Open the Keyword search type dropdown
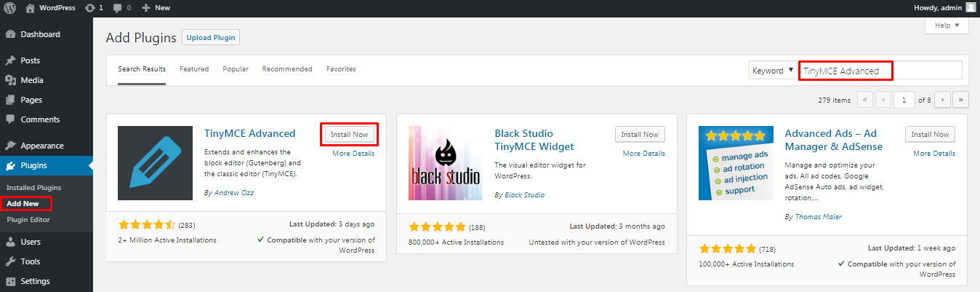The image size is (980, 292). tap(772, 71)
